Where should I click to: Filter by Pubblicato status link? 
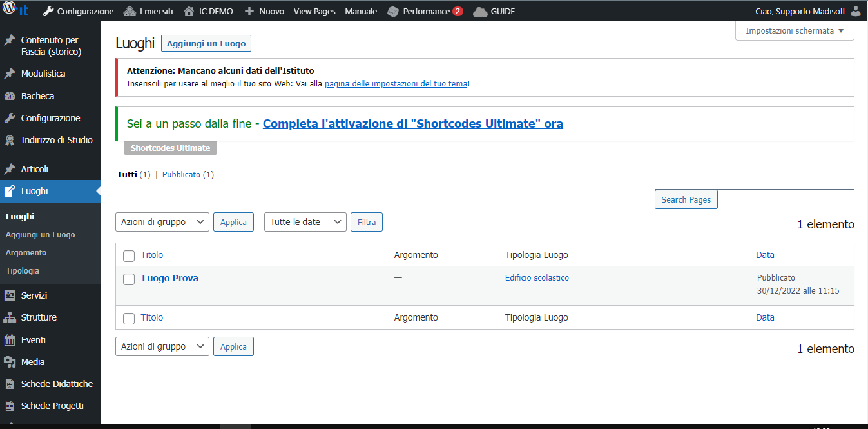point(181,175)
